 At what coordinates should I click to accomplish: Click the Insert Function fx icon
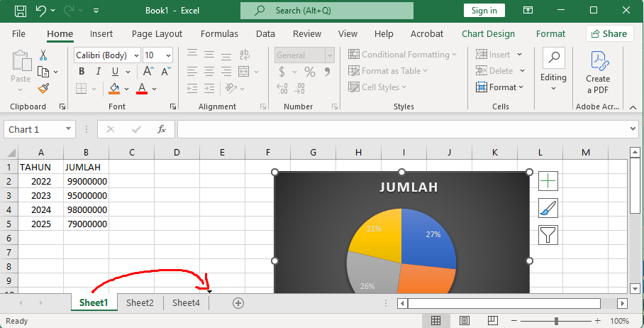162,129
